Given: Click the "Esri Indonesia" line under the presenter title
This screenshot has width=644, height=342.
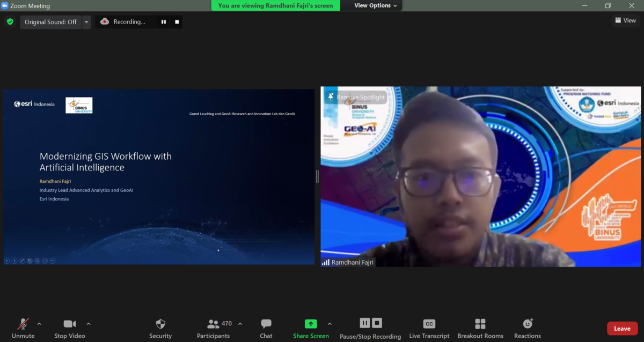Looking at the screenshot, I should coord(54,199).
